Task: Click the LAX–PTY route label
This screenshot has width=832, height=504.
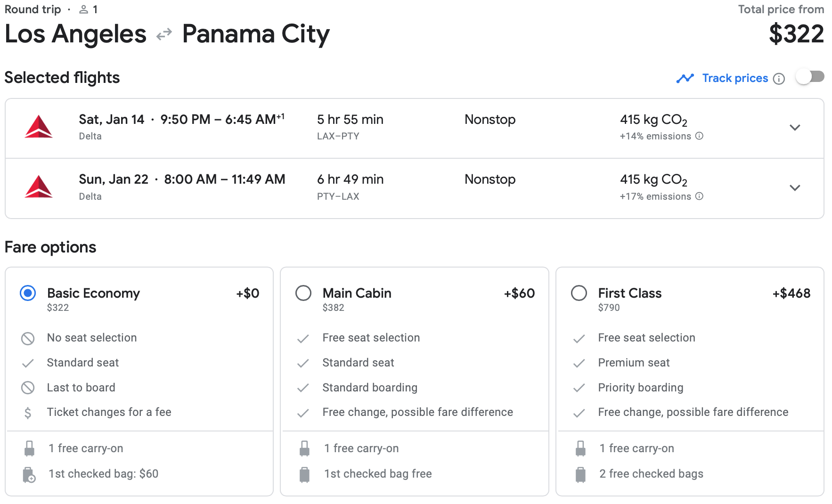Action: [x=338, y=136]
